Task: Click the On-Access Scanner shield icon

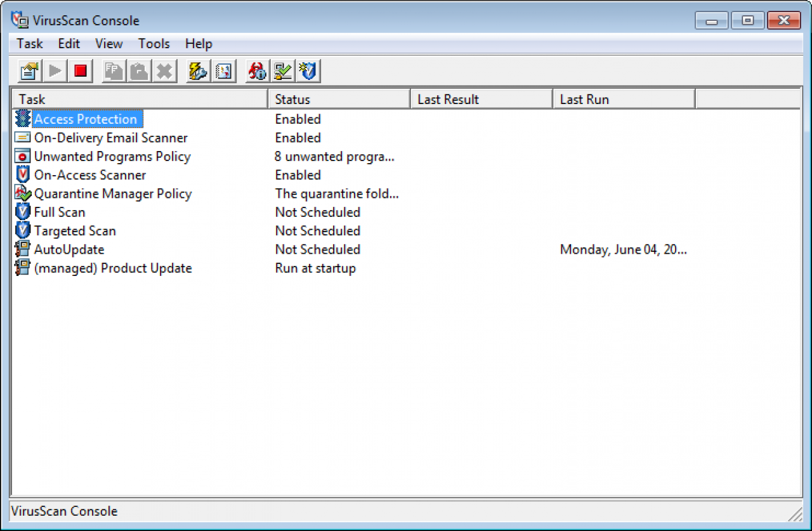Action: [x=23, y=174]
